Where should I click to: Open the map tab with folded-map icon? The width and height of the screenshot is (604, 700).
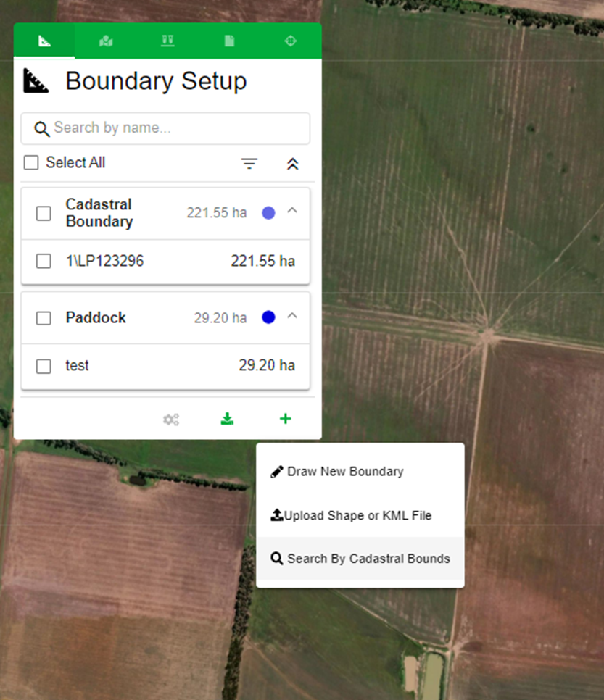tap(106, 41)
